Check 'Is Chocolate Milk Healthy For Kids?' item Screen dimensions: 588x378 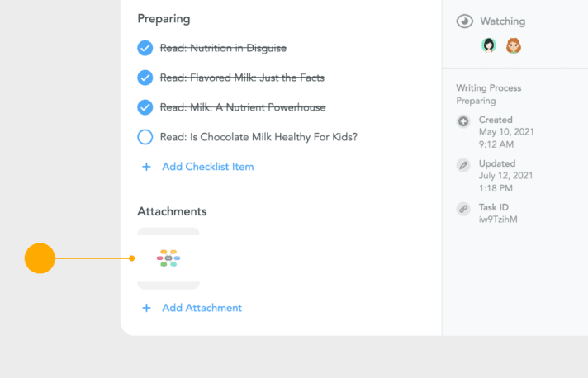145,137
